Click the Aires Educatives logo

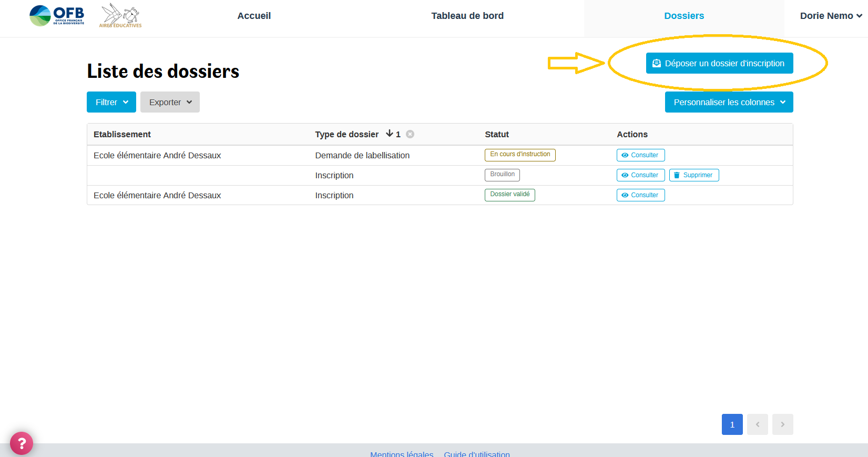[120, 16]
